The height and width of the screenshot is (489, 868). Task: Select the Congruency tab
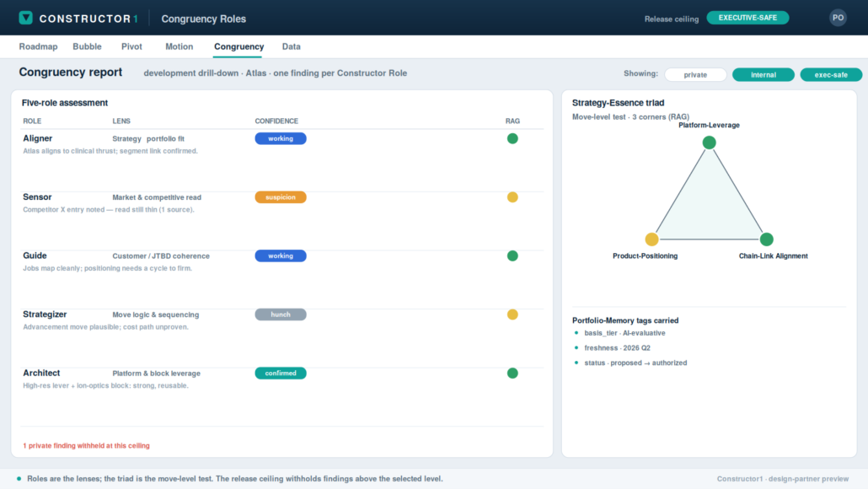239,46
